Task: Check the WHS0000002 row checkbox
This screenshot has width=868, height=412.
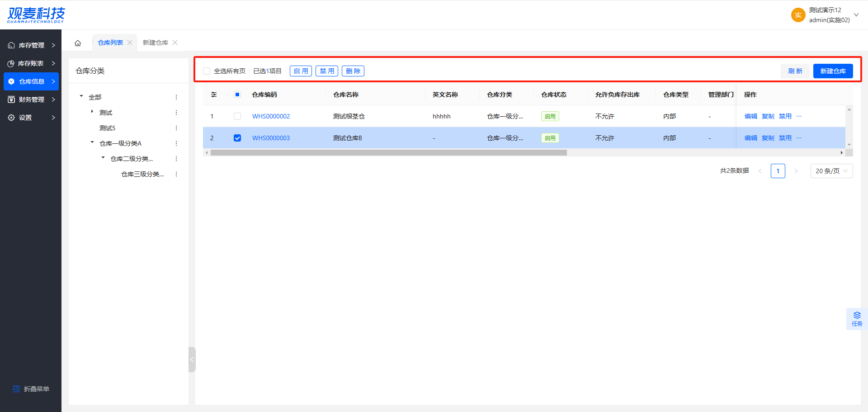Action: point(237,116)
